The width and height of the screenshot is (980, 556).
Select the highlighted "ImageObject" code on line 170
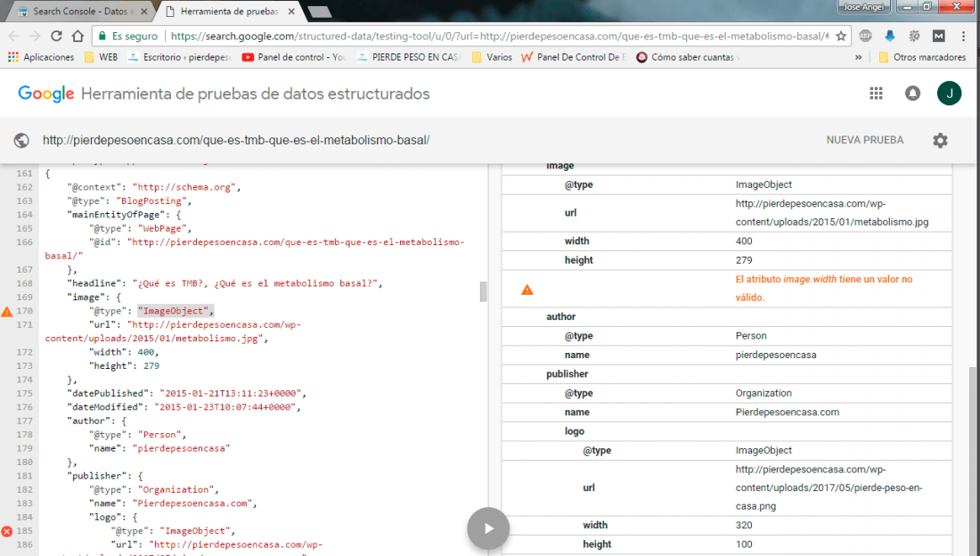coord(176,311)
